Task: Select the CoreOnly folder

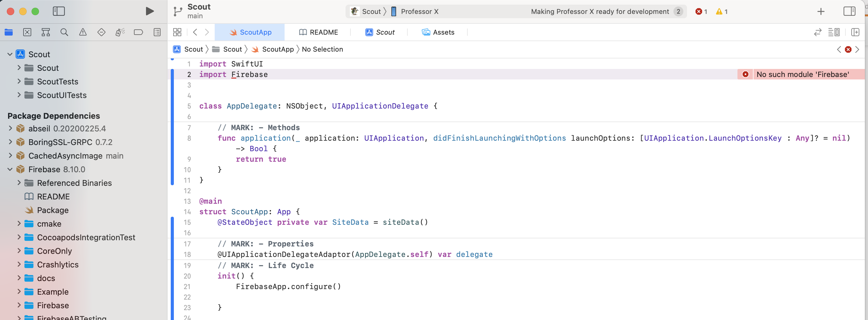Action: tap(48, 251)
